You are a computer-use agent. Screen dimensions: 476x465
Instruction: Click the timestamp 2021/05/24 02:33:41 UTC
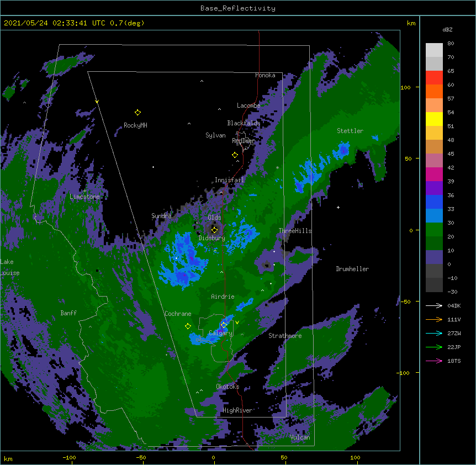point(54,23)
